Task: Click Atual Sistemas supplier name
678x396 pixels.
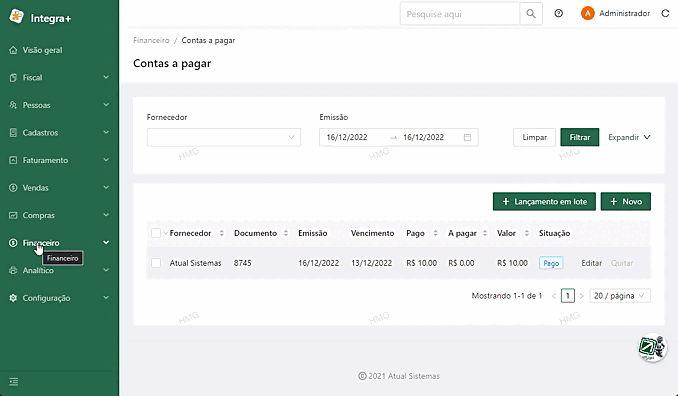Action: point(195,263)
